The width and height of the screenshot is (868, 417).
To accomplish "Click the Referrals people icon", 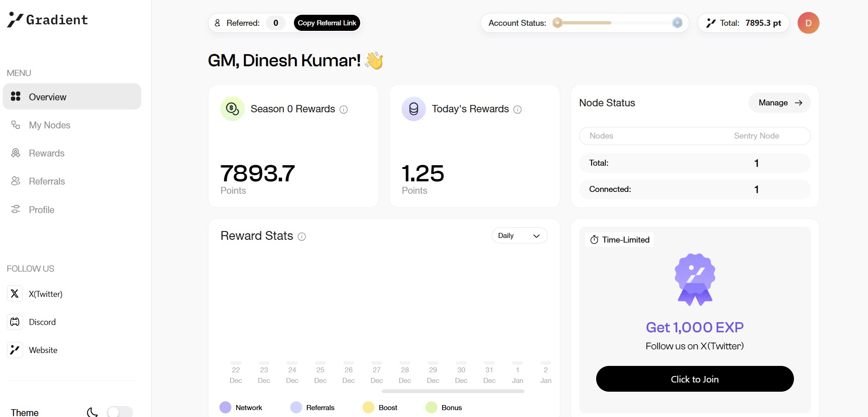I will point(16,181).
